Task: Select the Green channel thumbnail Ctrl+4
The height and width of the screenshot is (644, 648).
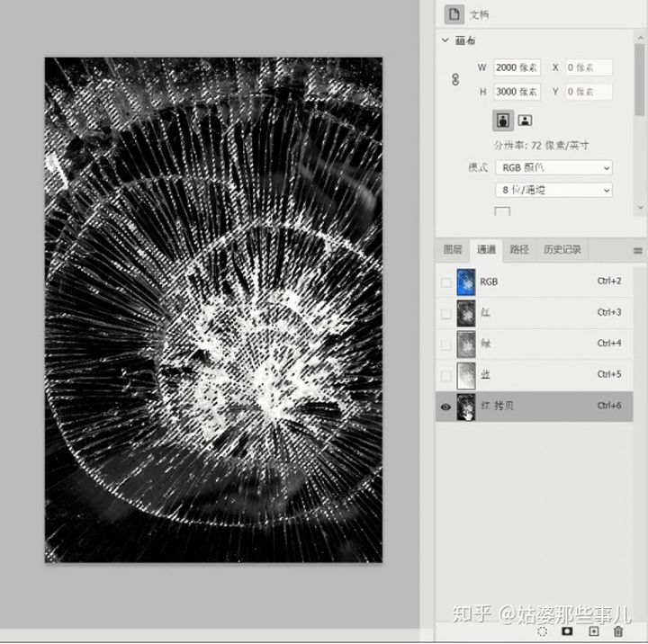Action: tap(466, 344)
